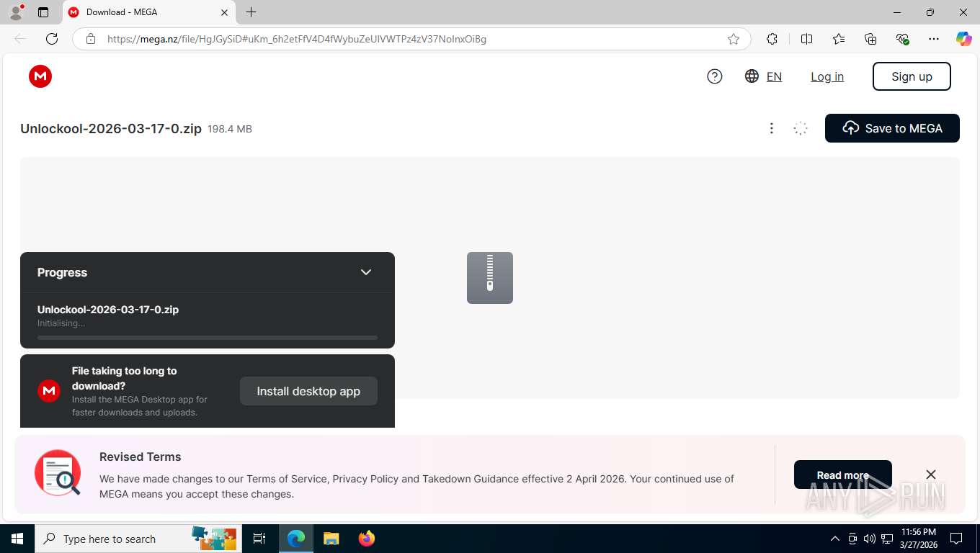The width and height of the screenshot is (980, 553).
Task: Click the file name Unlockool-2026-03-17-0.zip heading
Action: click(111, 129)
